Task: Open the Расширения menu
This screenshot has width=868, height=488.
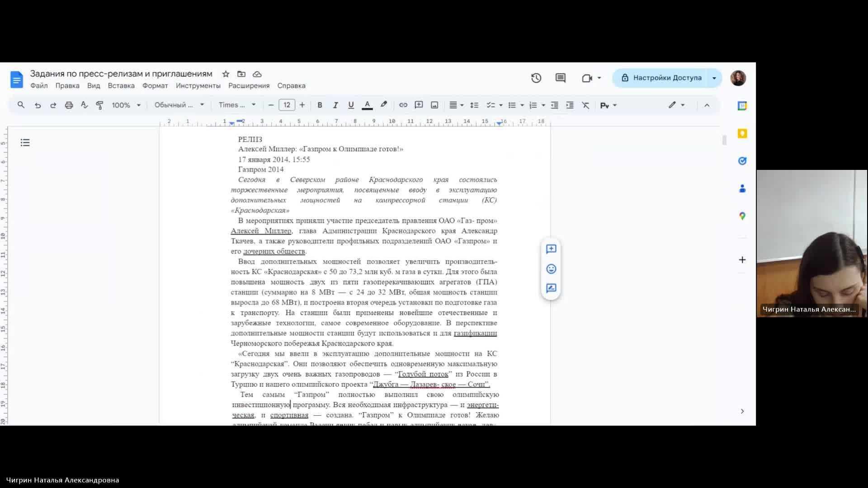Action: pyautogui.click(x=249, y=86)
